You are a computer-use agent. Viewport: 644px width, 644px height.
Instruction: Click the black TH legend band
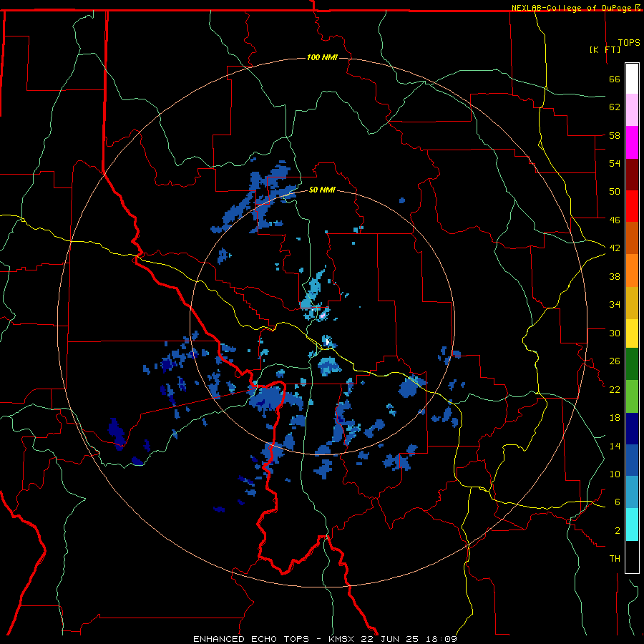click(632, 557)
